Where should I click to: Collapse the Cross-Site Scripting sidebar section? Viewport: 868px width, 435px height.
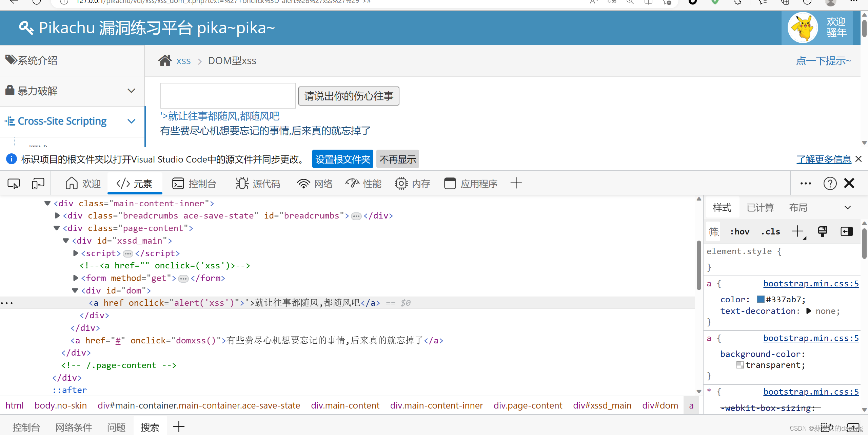[x=131, y=121]
